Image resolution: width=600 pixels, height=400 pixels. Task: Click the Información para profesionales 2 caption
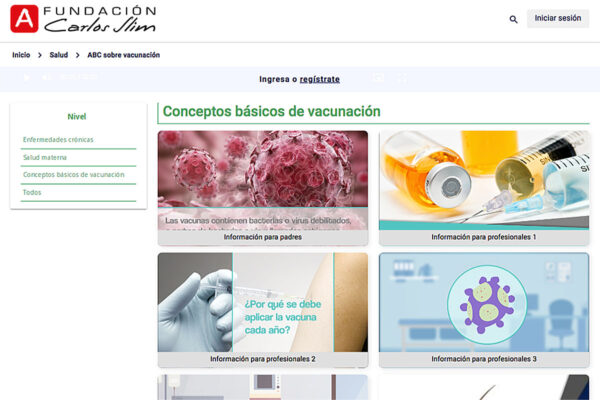(262, 359)
